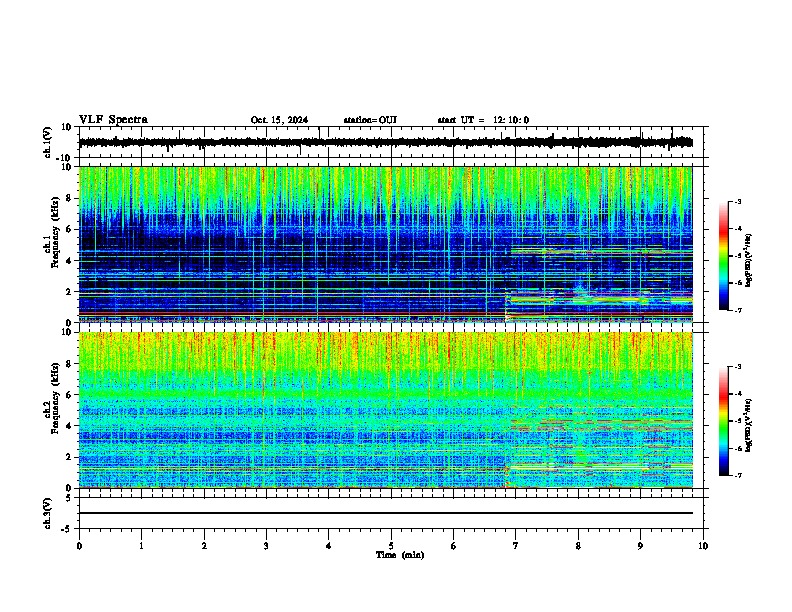
Task: Click the "-7" label on ch.2 color bar
Action: (738, 475)
